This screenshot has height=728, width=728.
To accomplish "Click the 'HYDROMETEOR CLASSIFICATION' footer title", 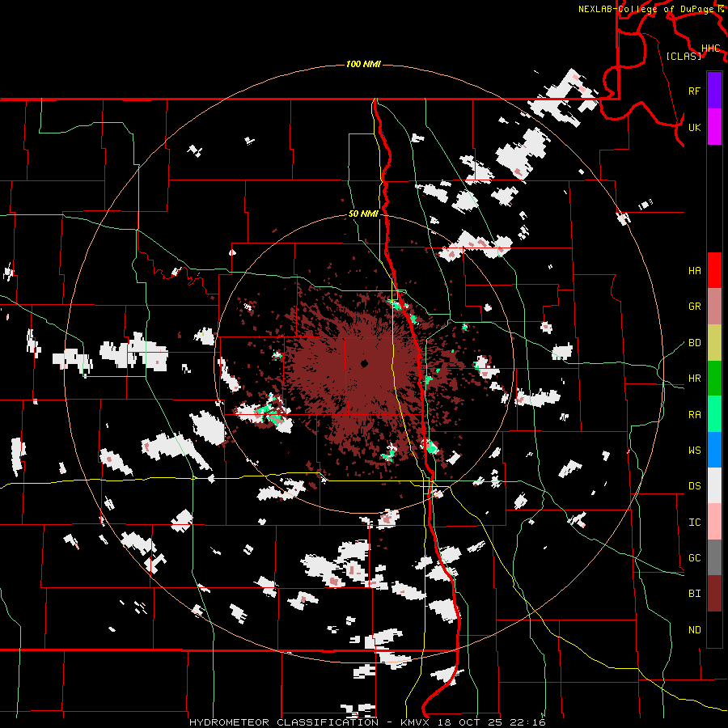I will coord(284,722).
